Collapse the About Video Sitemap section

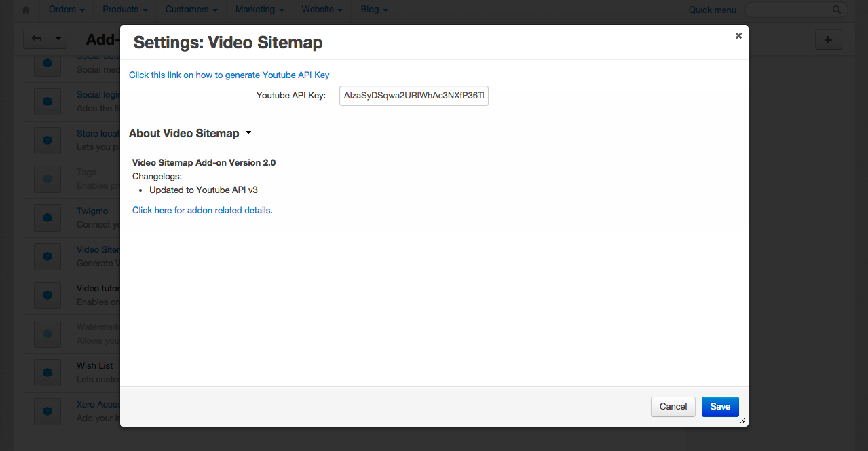[x=190, y=133]
